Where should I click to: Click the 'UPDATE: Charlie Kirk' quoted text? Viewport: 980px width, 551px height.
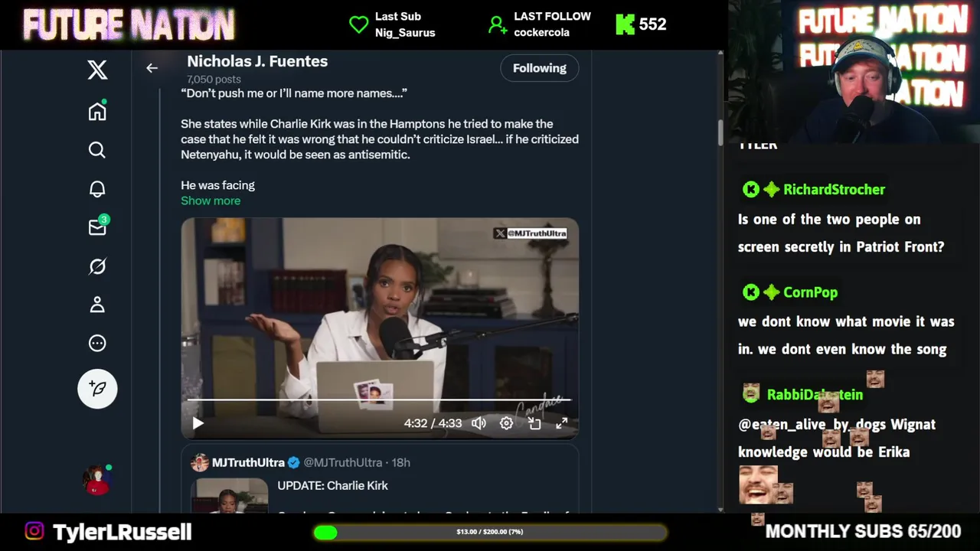point(332,485)
